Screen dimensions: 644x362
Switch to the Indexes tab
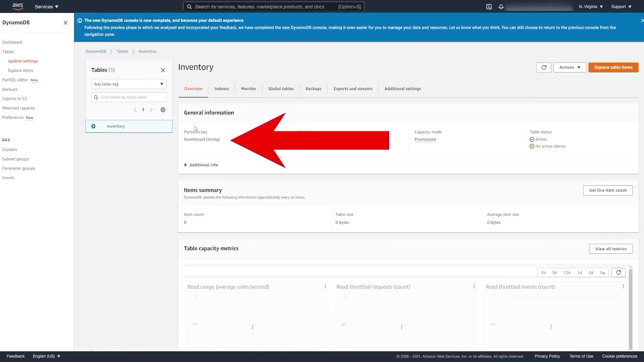coord(222,89)
